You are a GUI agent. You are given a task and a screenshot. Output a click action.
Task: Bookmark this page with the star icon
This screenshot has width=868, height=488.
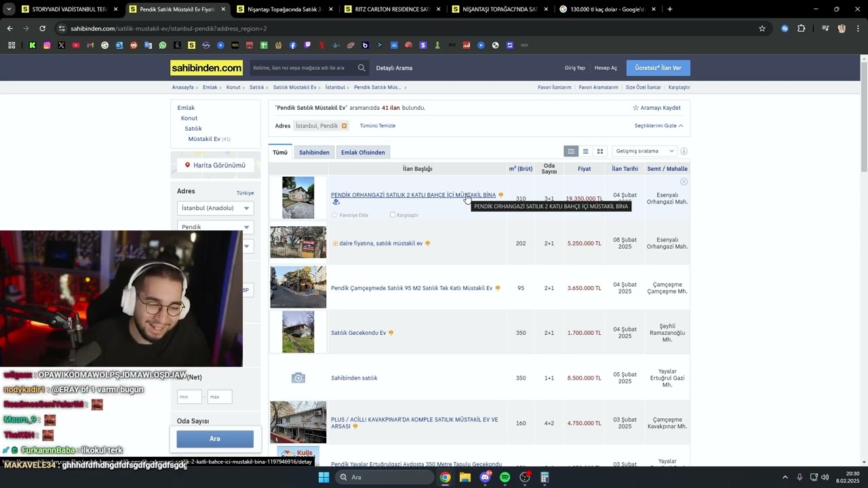[762, 28]
